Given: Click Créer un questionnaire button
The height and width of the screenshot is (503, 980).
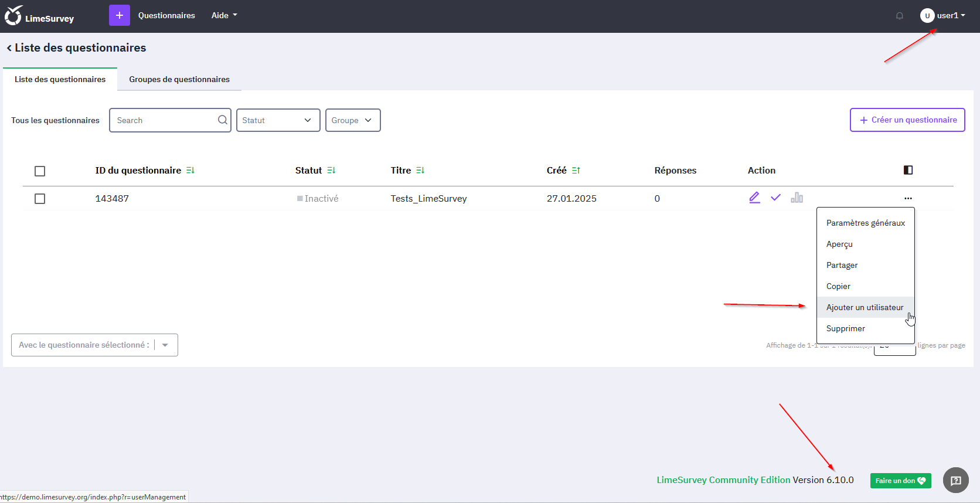Looking at the screenshot, I should [x=907, y=120].
